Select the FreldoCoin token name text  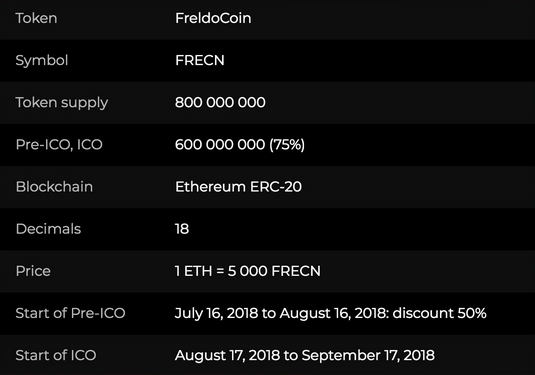click(x=213, y=18)
